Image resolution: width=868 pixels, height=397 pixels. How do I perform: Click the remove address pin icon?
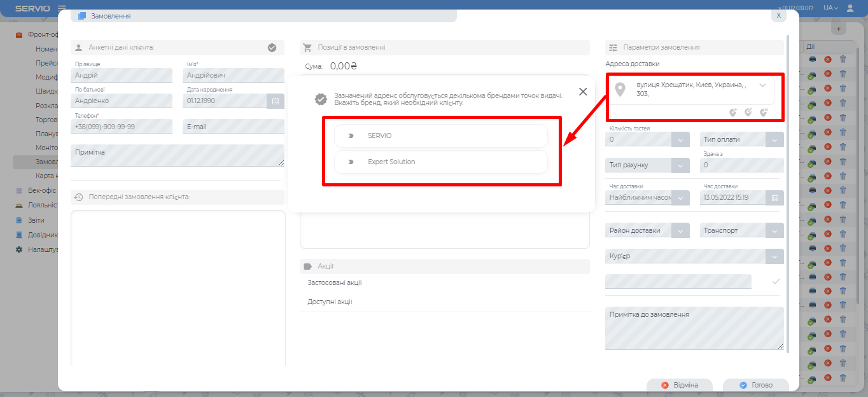pyautogui.click(x=764, y=113)
